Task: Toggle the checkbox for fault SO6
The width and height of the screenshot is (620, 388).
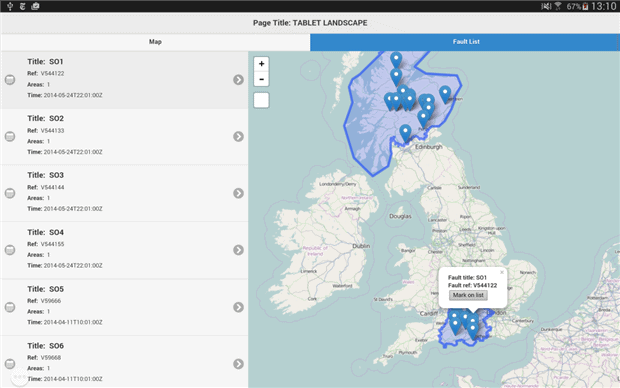Action: pos(10,363)
